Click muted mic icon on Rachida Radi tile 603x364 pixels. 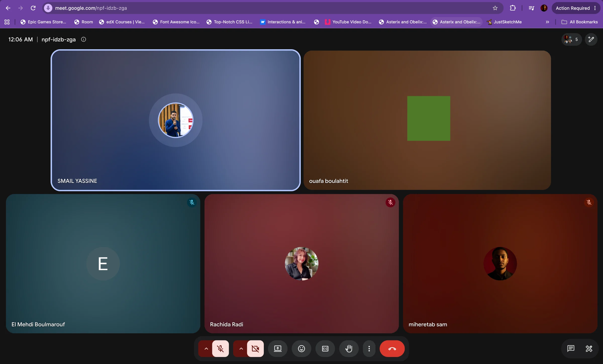tap(390, 202)
